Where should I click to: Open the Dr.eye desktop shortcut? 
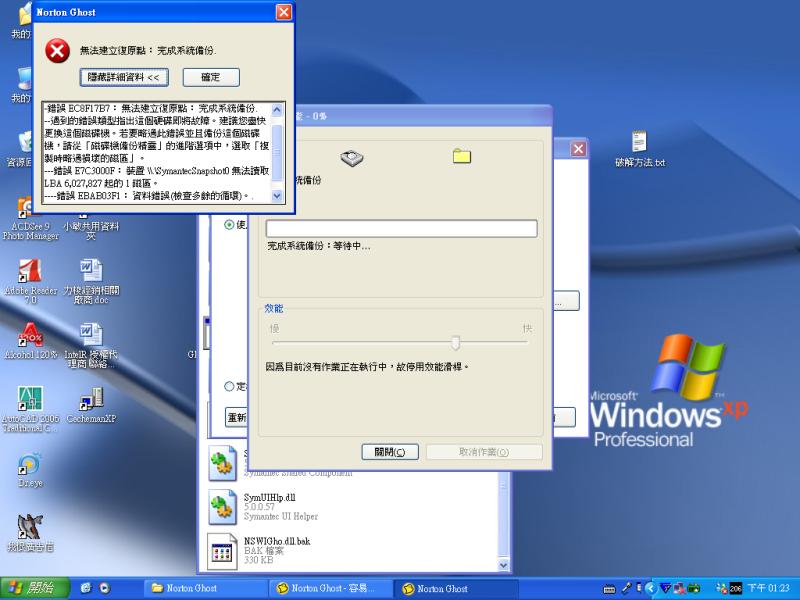(30, 469)
